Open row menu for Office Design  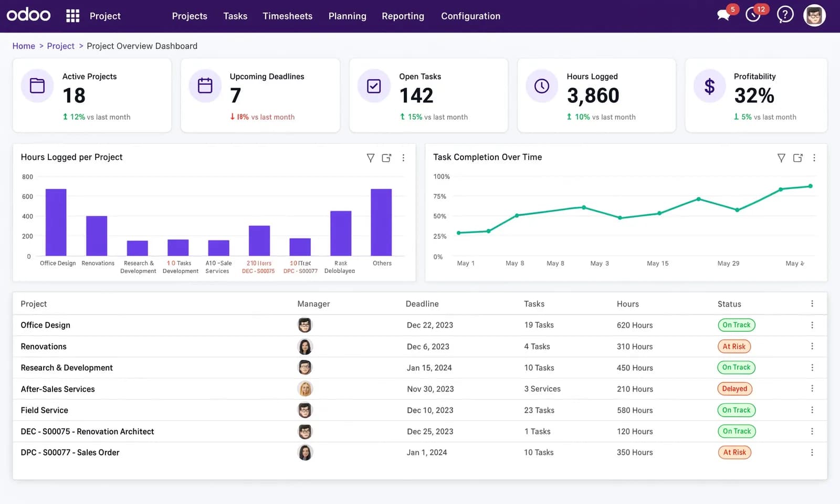click(812, 325)
